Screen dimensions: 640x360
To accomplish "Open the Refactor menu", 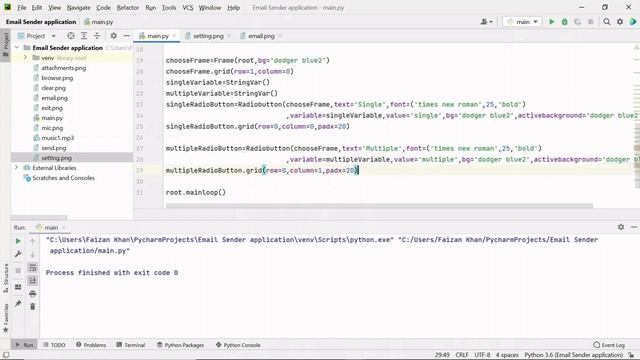I will tap(128, 7).
